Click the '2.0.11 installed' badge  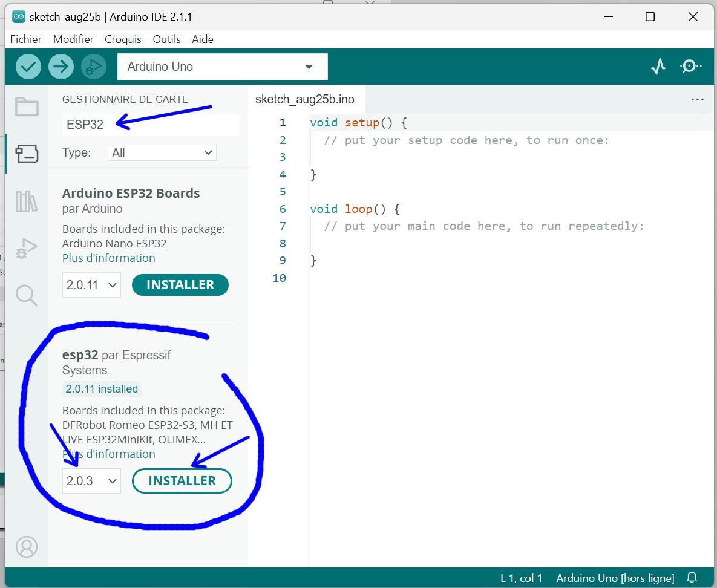102,388
